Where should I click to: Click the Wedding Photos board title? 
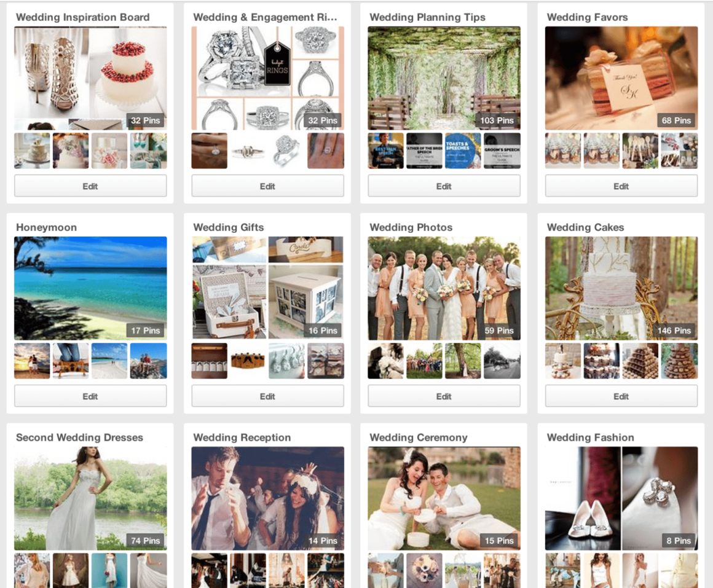coord(411,227)
